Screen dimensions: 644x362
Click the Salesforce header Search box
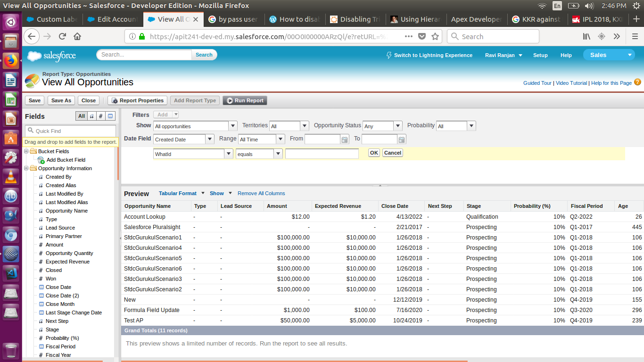[145, 55]
